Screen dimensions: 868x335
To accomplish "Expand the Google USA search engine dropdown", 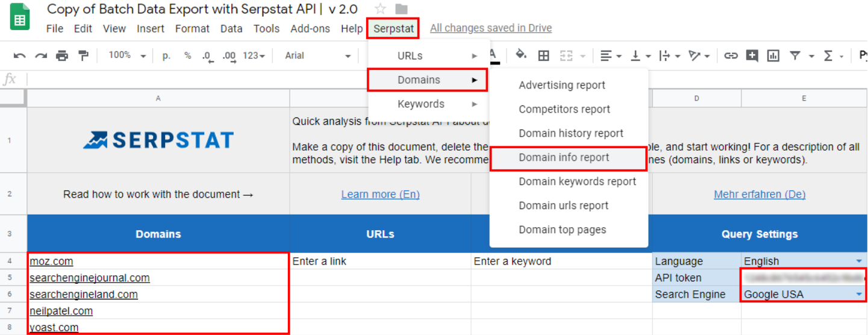I will coord(858,294).
